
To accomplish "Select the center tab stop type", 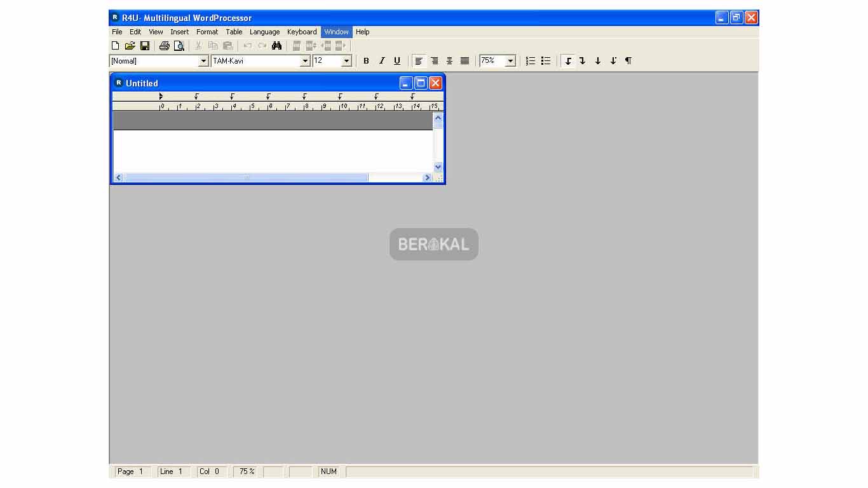I will pyautogui.click(x=598, y=61).
